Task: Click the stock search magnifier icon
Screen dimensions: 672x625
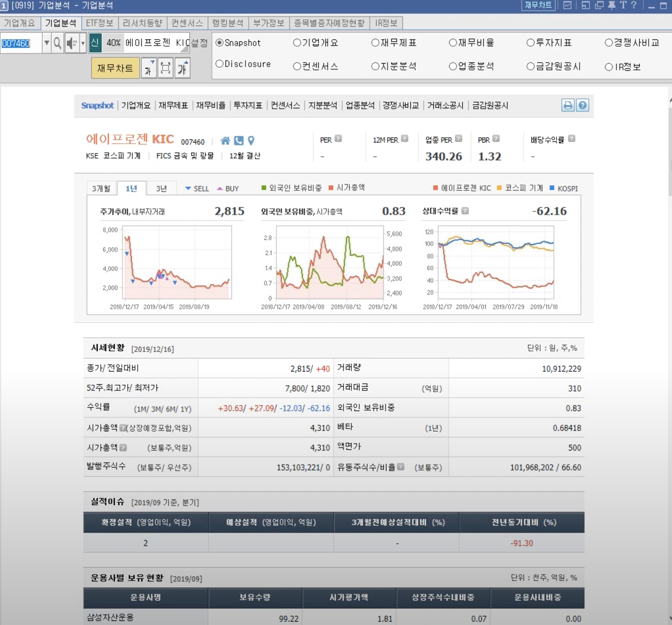Action: pos(57,43)
